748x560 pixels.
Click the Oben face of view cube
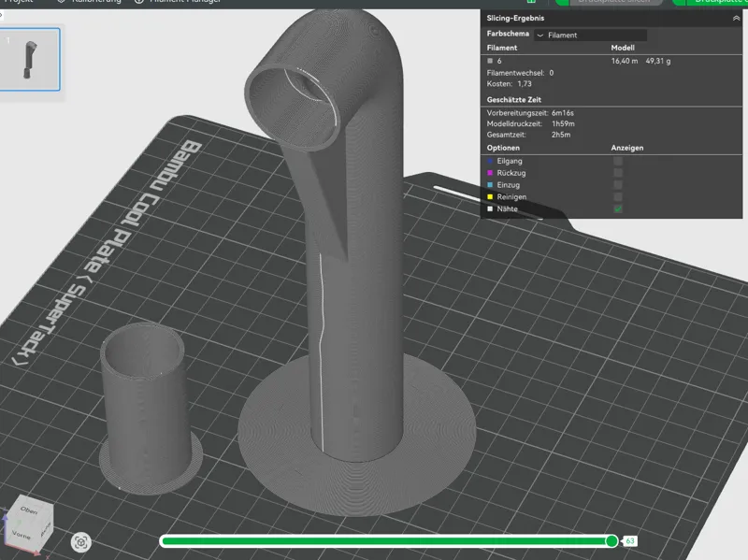[29, 510]
